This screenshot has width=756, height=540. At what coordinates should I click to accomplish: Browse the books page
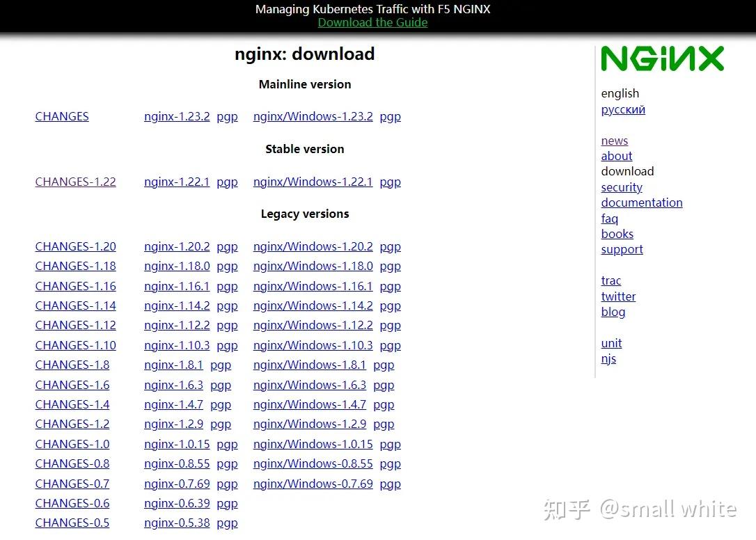click(x=617, y=234)
